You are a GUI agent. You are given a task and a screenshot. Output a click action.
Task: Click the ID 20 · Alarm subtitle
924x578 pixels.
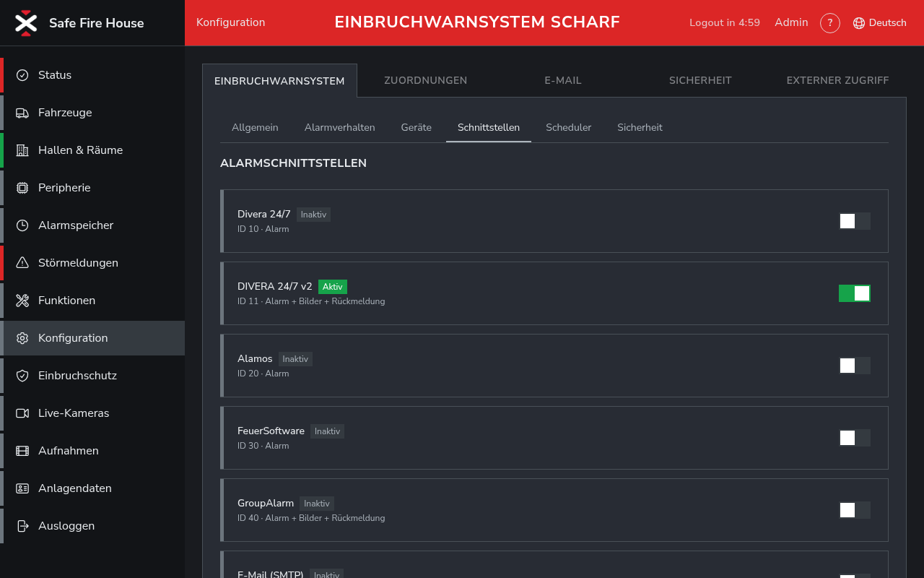(263, 374)
